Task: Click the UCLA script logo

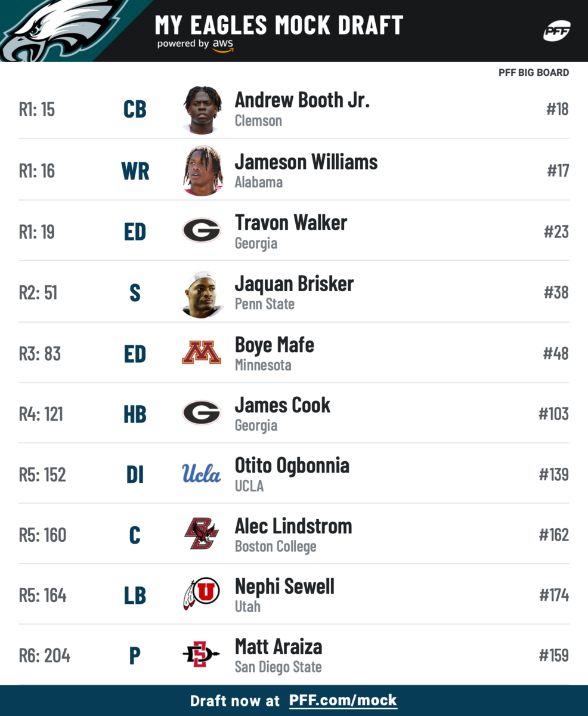Action: (x=202, y=474)
